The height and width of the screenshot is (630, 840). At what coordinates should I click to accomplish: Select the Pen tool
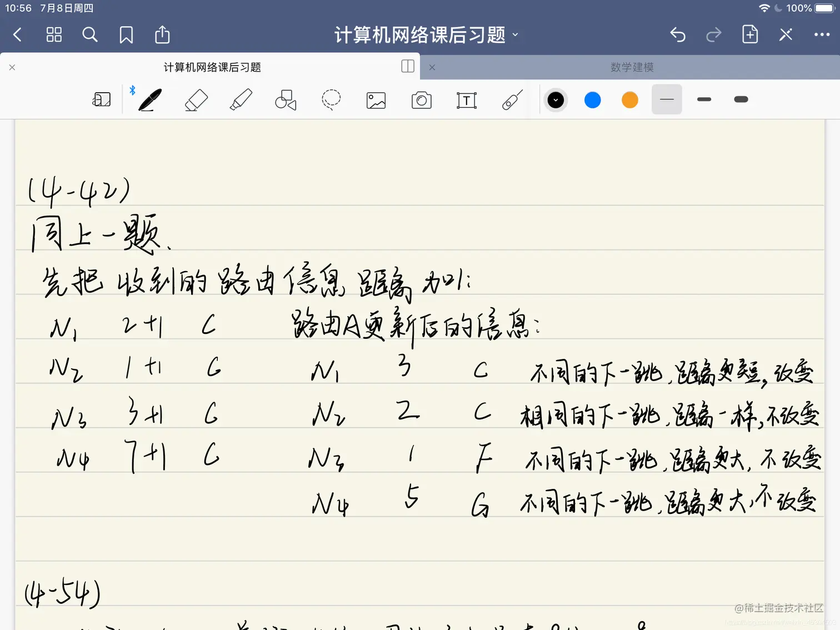[149, 99]
